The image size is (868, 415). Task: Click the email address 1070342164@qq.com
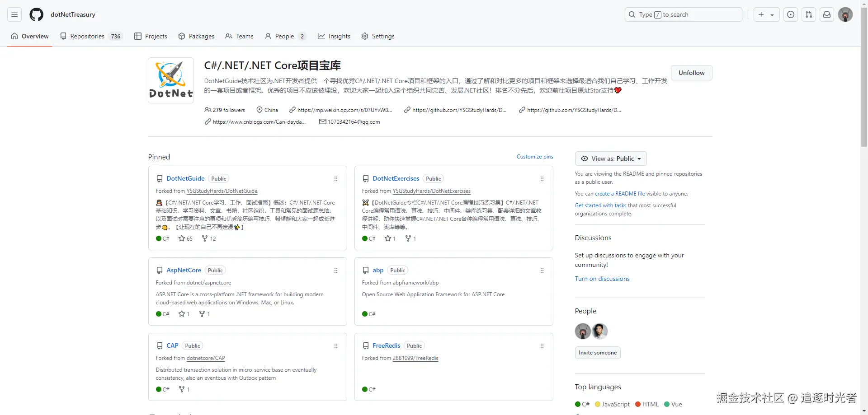click(x=354, y=121)
